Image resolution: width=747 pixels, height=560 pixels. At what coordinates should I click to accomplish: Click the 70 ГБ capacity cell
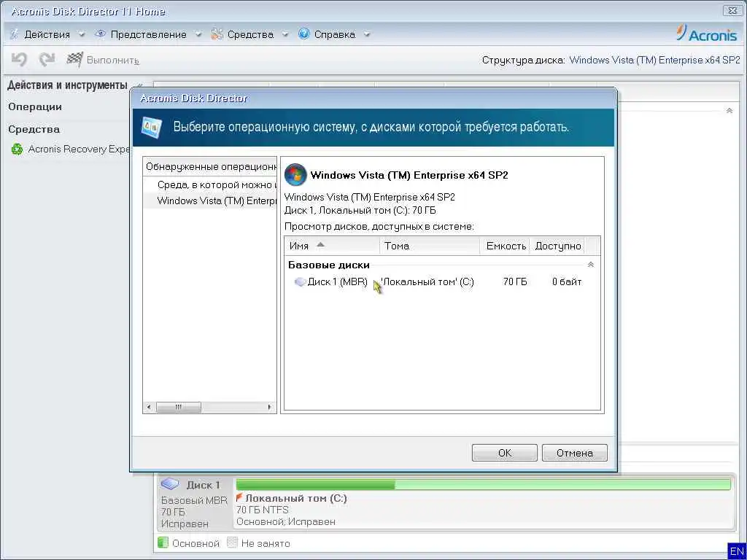pos(515,282)
